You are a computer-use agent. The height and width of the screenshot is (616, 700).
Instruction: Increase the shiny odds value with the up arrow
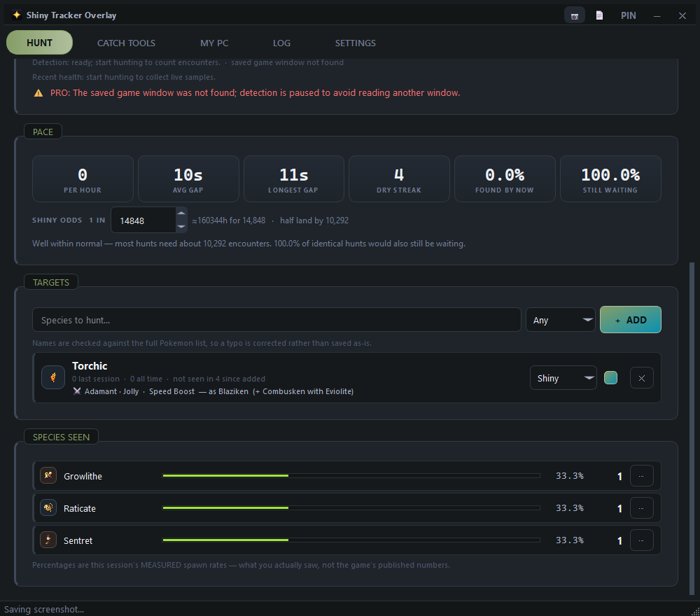pyautogui.click(x=181, y=213)
